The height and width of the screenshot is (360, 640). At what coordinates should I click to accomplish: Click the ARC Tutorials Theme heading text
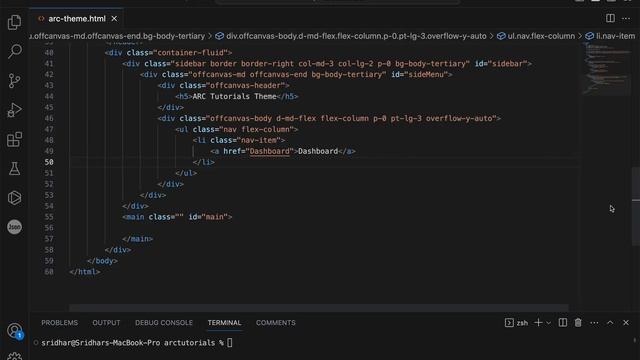point(234,96)
